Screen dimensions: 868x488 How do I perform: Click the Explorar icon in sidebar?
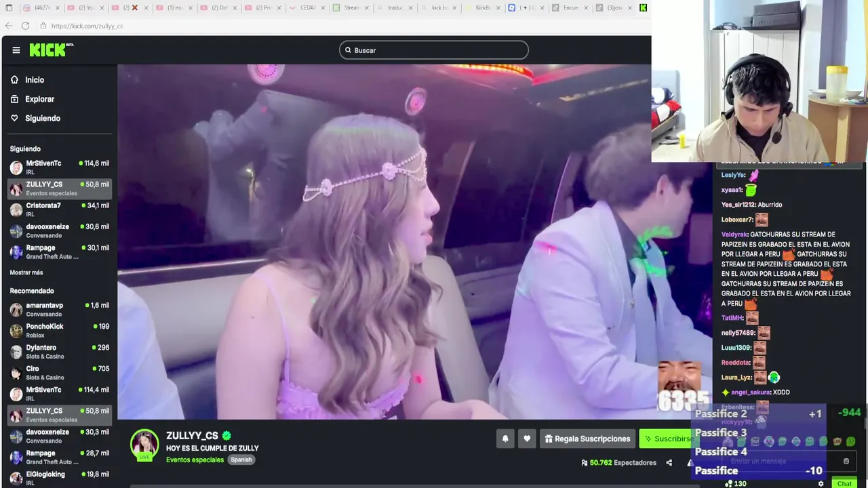14,99
